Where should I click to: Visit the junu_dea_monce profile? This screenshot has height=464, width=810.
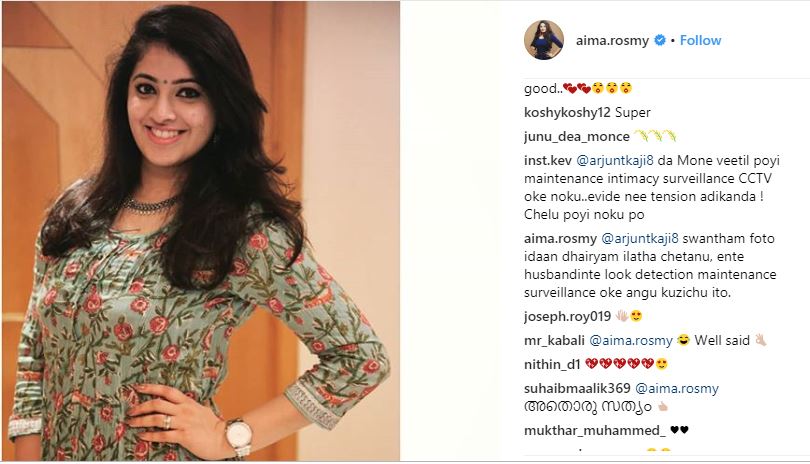click(x=577, y=136)
